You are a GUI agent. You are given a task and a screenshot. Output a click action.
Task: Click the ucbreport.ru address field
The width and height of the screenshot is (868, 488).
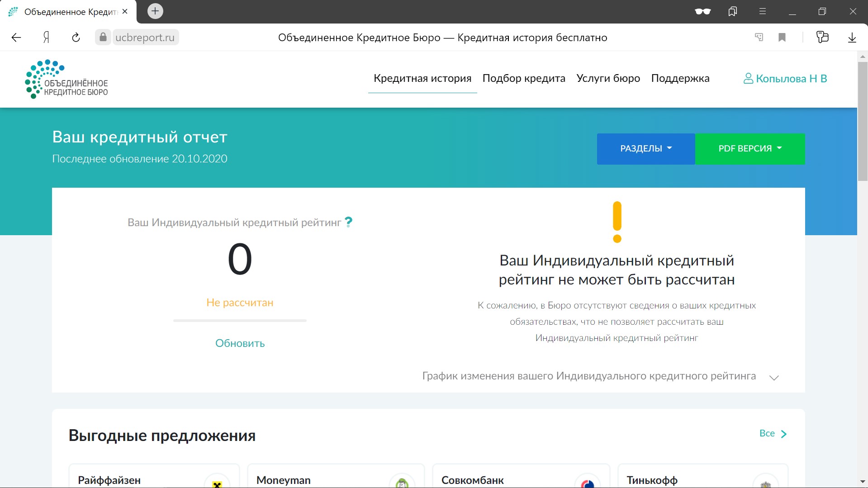[145, 37]
